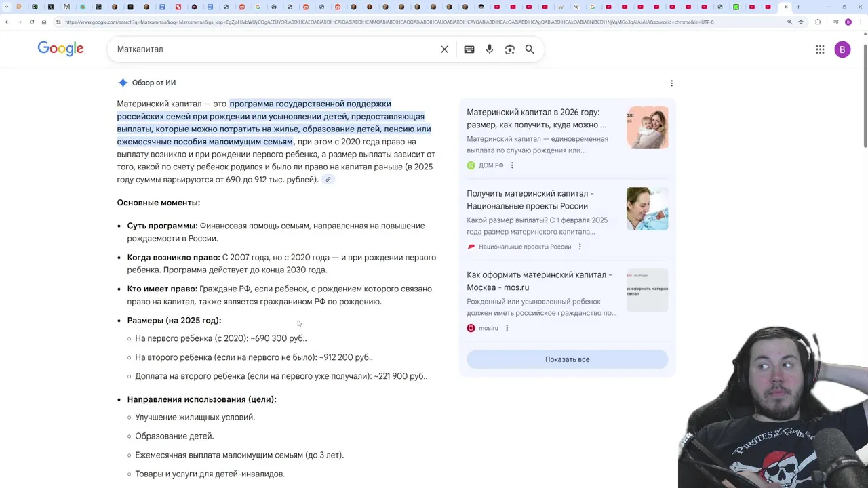Click Улучшение жилищных условий item
The height and width of the screenshot is (488, 868).
[x=195, y=418]
